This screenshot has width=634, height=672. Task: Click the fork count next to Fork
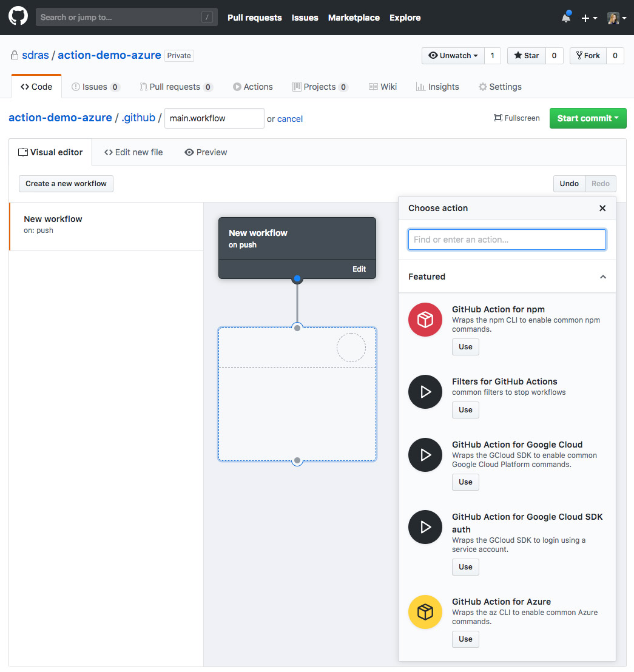point(615,56)
